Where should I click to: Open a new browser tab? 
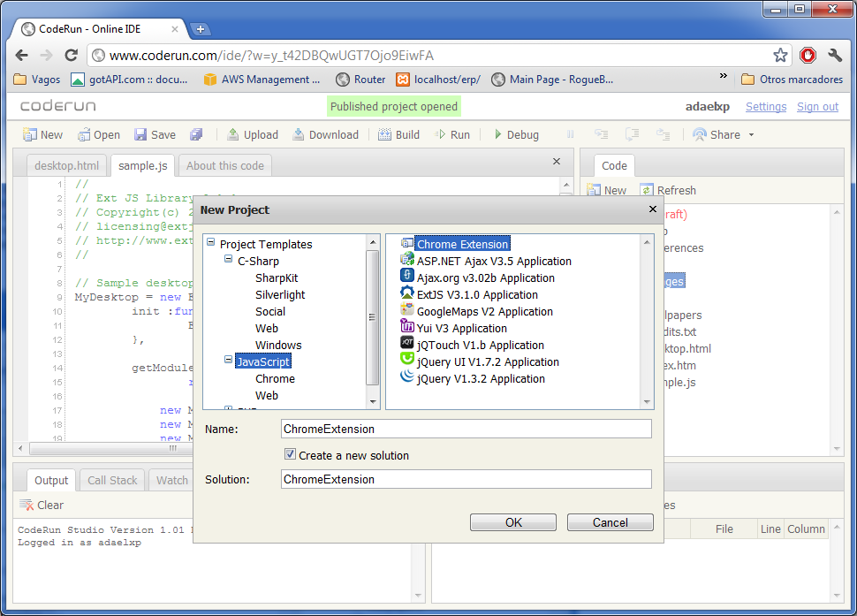click(200, 29)
